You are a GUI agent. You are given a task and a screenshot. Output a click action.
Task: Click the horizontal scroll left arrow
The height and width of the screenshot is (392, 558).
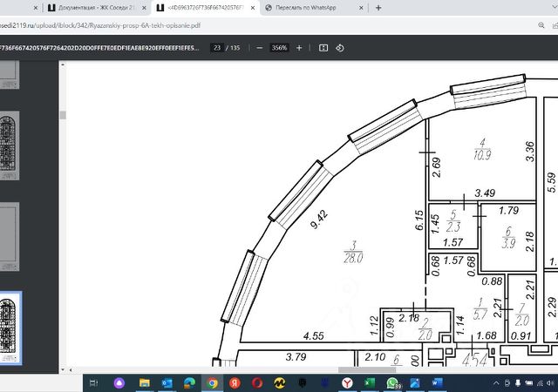pyautogui.click(x=71, y=370)
